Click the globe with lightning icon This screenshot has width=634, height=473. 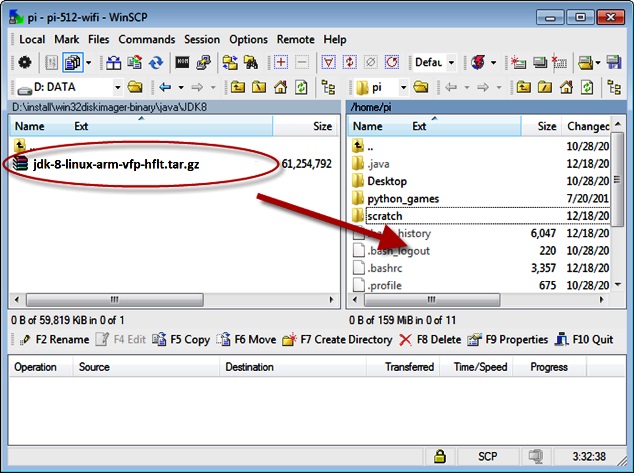(x=478, y=63)
